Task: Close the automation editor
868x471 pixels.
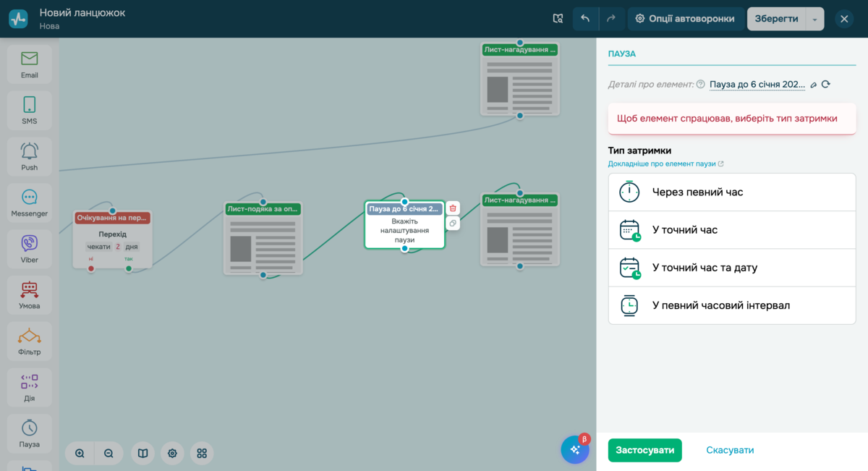Action: point(844,19)
